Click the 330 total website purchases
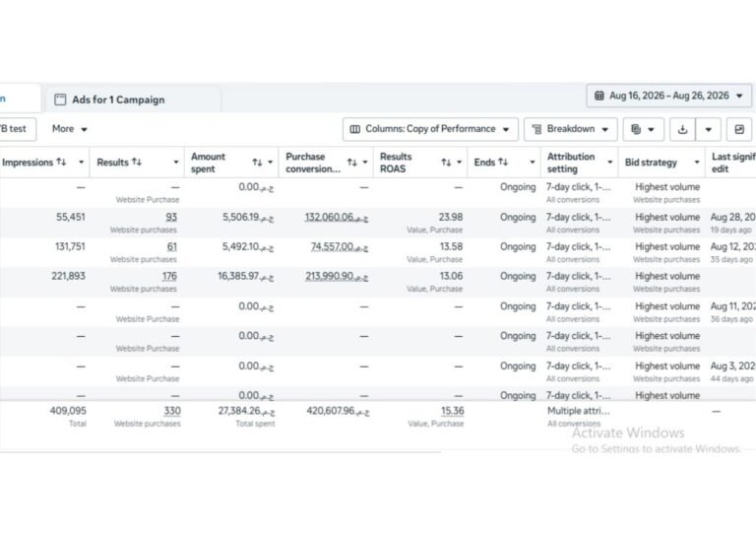Image resolution: width=756 pixels, height=535 pixels. [172, 411]
